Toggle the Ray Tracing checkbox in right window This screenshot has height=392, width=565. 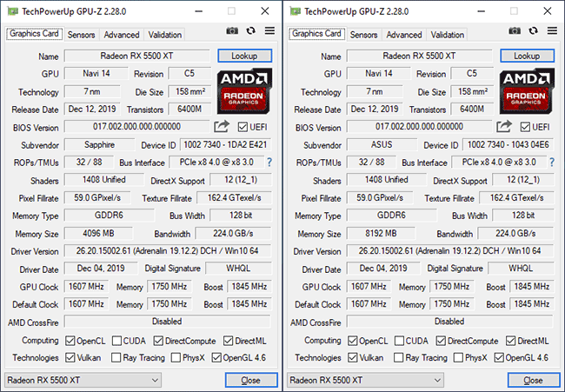tap(397, 357)
